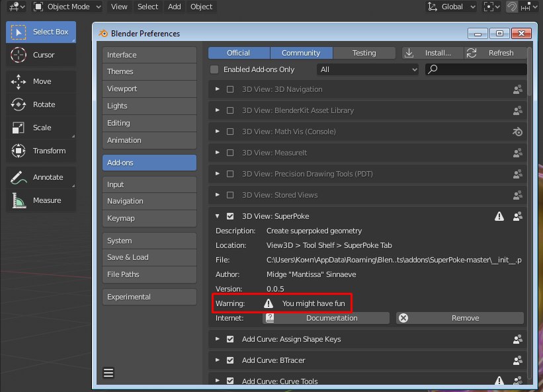Click the Refresh add-ons button
Viewport: 543px width, 392px height.
[x=495, y=53]
